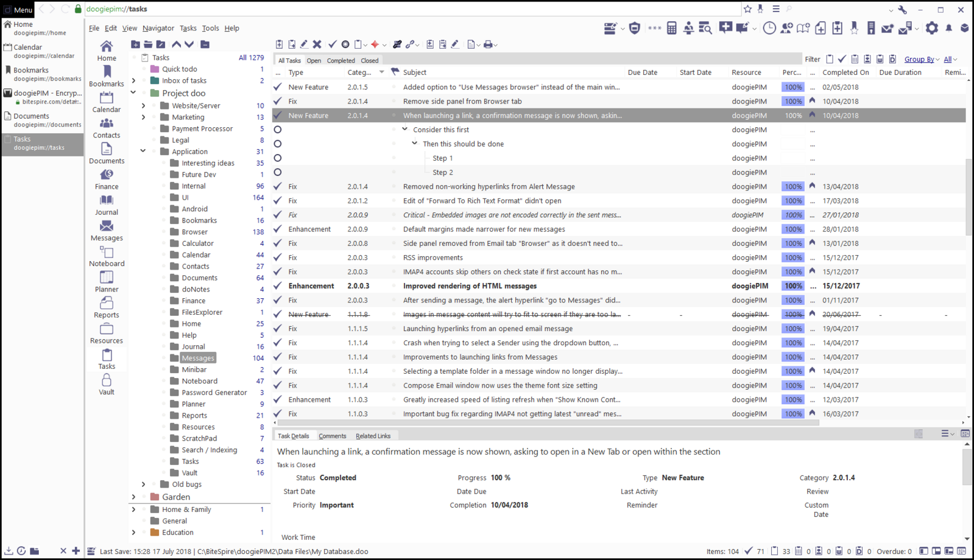Delete folder icon with minus sign
974x560 pixels.
pyautogui.click(x=205, y=44)
